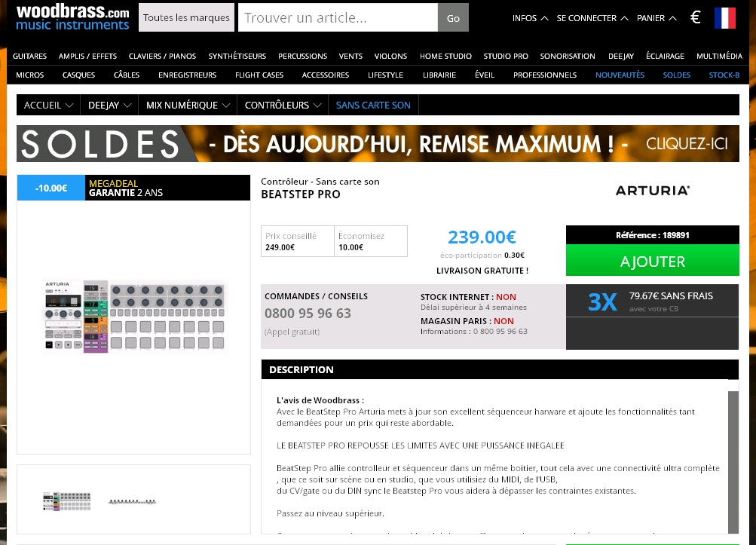Screen dimensions: 756x545
Task: Click the 3X sans frais payment option
Action: pos(652,301)
